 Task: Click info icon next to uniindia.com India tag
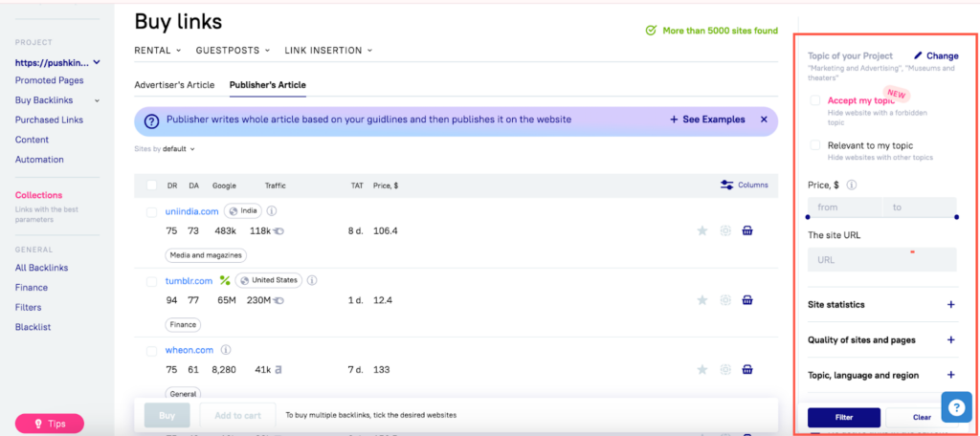coord(272,211)
